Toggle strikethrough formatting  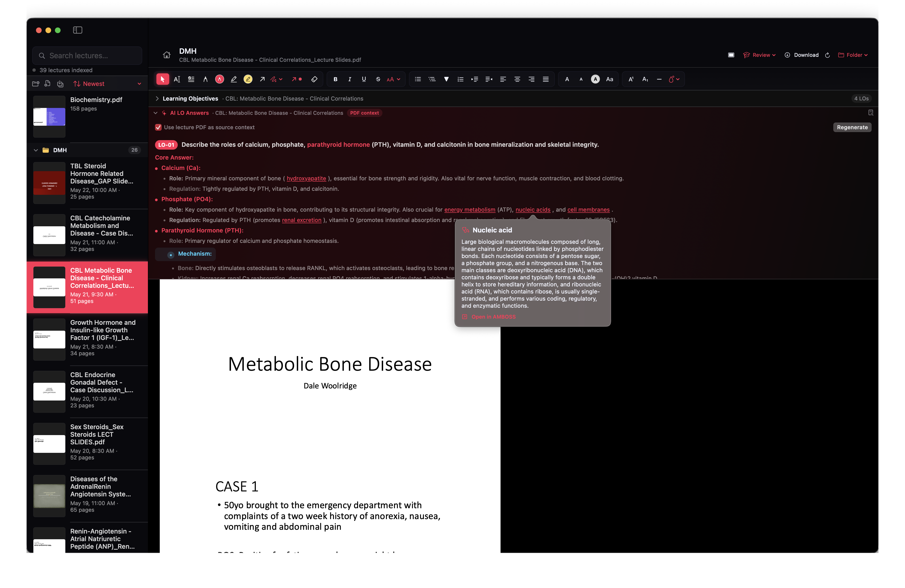coord(378,79)
